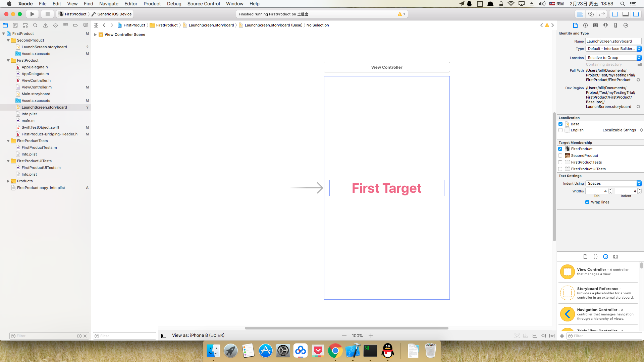Open the Indent Using Spaces dropdown

point(613,183)
